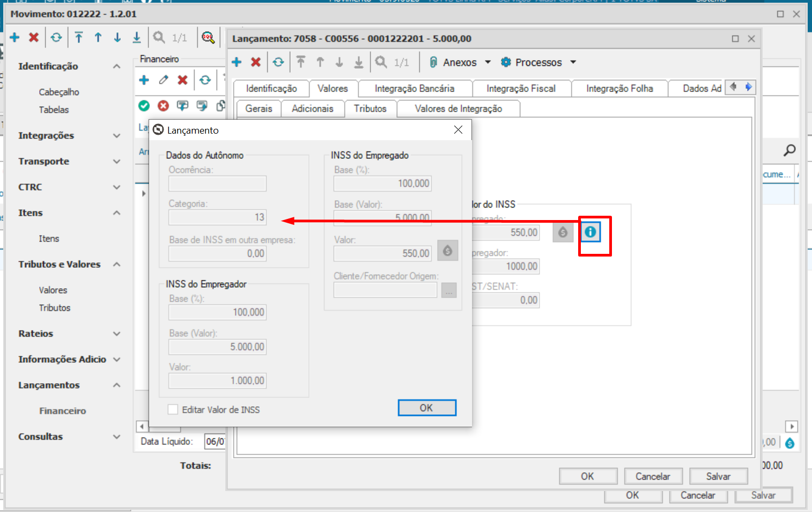Click grid horizontal scrollbar right arrow
This screenshot has height=512, width=812.
tap(792, 427)
